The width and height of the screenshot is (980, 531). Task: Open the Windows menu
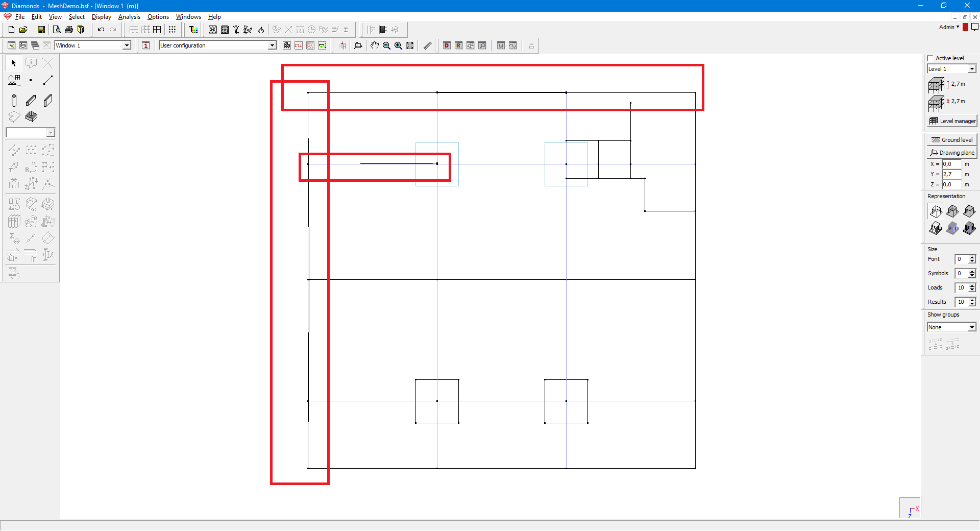click(188, 17)
